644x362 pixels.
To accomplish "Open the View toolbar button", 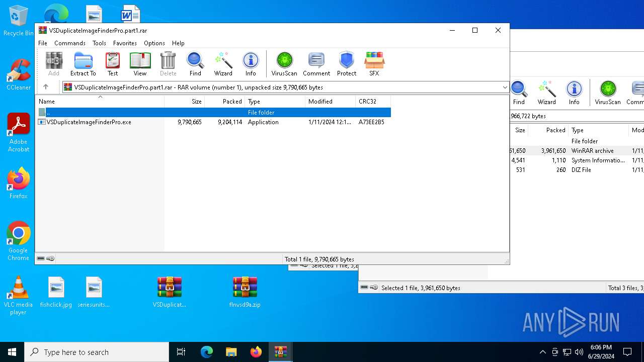I will [140, 64].
